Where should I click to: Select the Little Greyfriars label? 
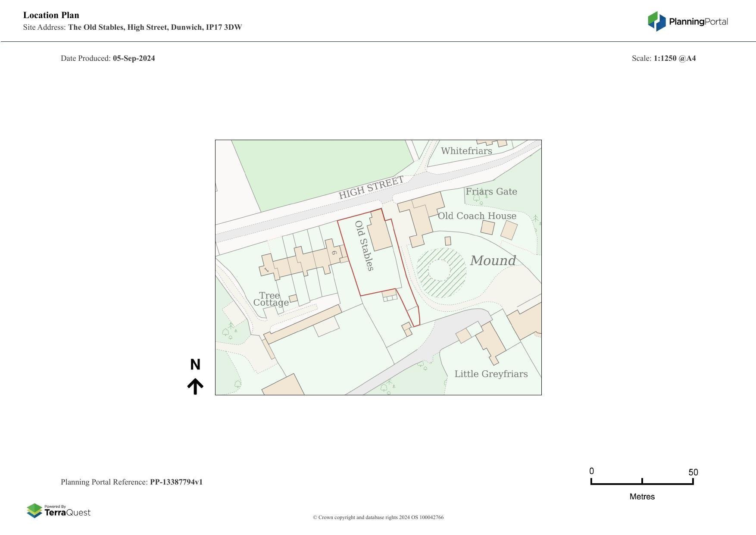pos(491,374)
